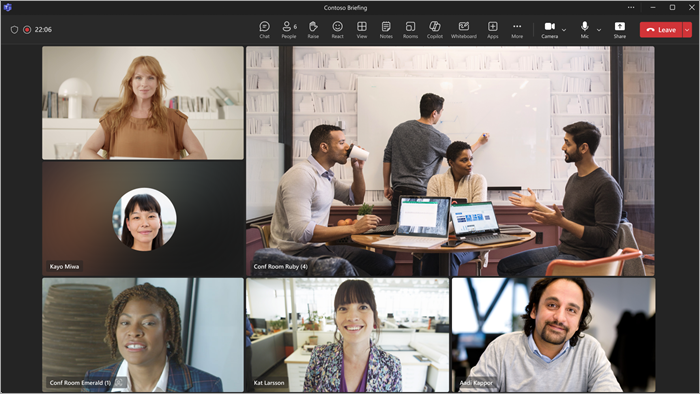700x394 pixels.
Task: Share your screen content
Action: point(620,30)
